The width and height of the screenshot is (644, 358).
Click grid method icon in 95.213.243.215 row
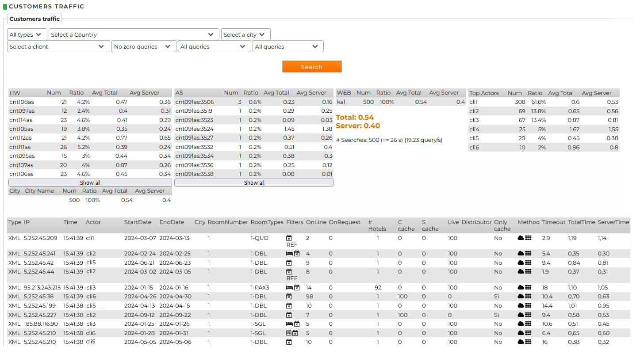(528, 287)
